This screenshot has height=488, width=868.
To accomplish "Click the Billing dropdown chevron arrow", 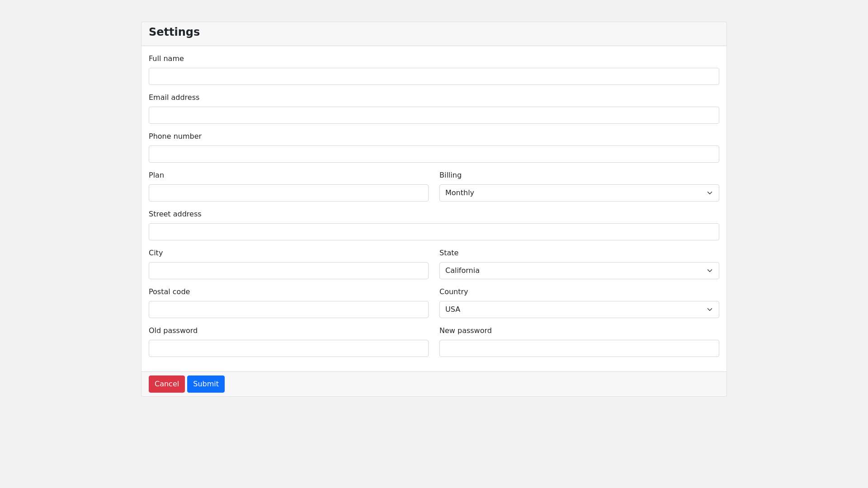I will (709, 192).
